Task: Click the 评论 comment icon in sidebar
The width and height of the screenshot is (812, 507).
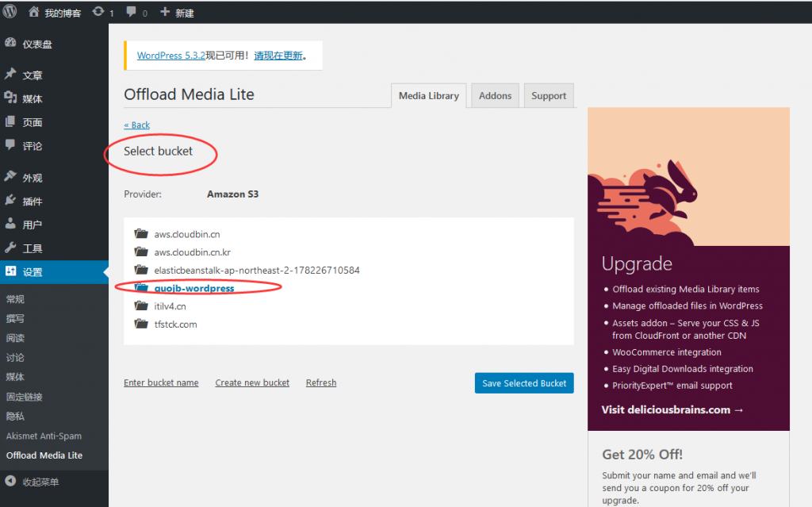Action: (10, 144)
